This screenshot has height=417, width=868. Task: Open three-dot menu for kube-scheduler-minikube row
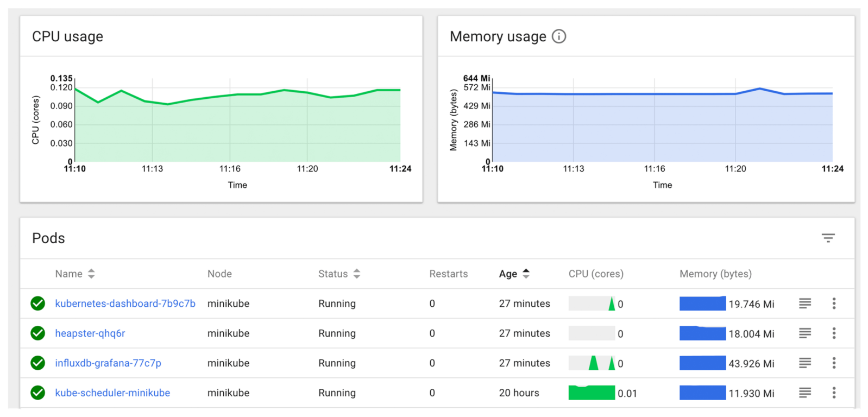coord(834,393)
